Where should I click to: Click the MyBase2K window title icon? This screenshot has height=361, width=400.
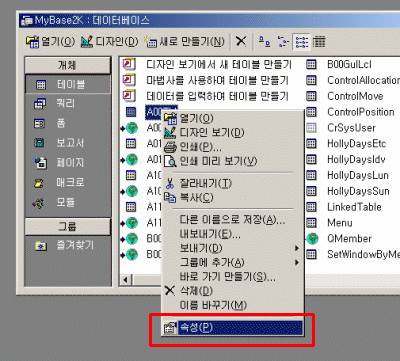(x=27, y=21)
